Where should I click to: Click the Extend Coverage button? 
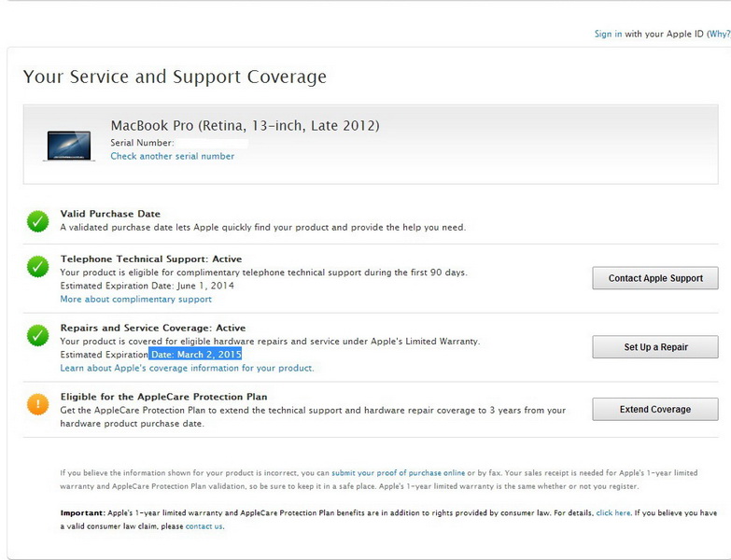(655, 409)
